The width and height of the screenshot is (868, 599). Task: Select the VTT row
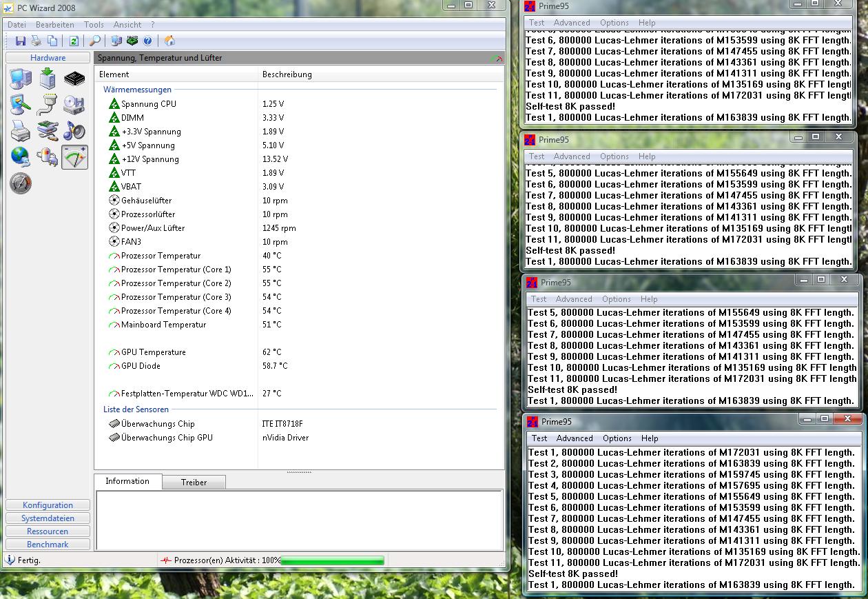click(299, 173)
